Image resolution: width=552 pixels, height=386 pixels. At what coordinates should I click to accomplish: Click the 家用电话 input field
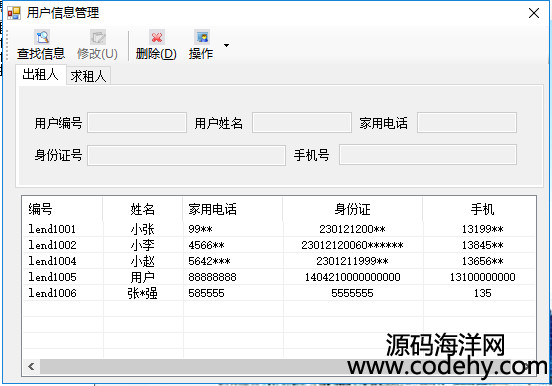click(467, 123)
